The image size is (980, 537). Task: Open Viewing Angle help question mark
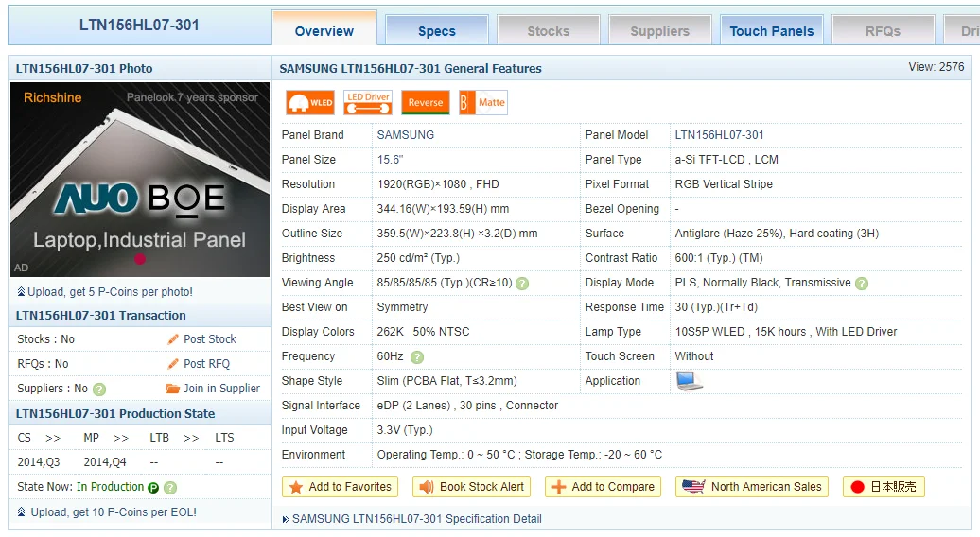pos(522,284)
